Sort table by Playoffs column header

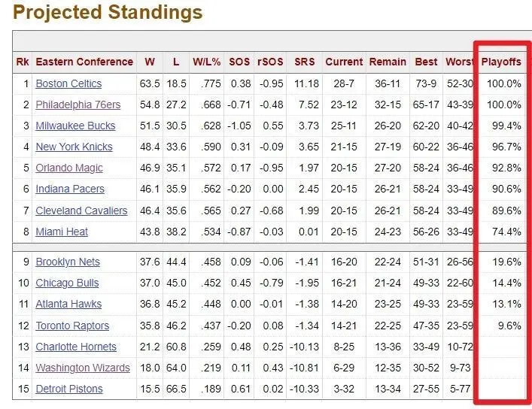[501, 62]
